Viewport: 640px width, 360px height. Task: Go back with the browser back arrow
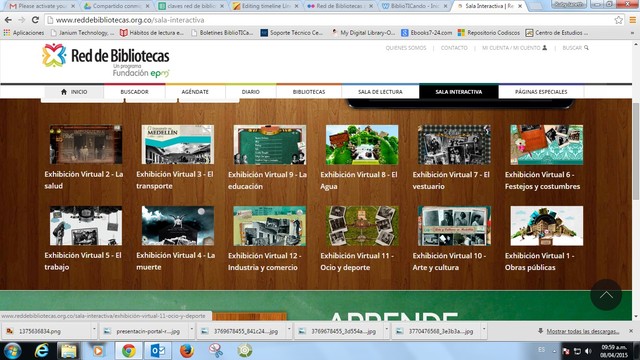[x=8, y=20]
